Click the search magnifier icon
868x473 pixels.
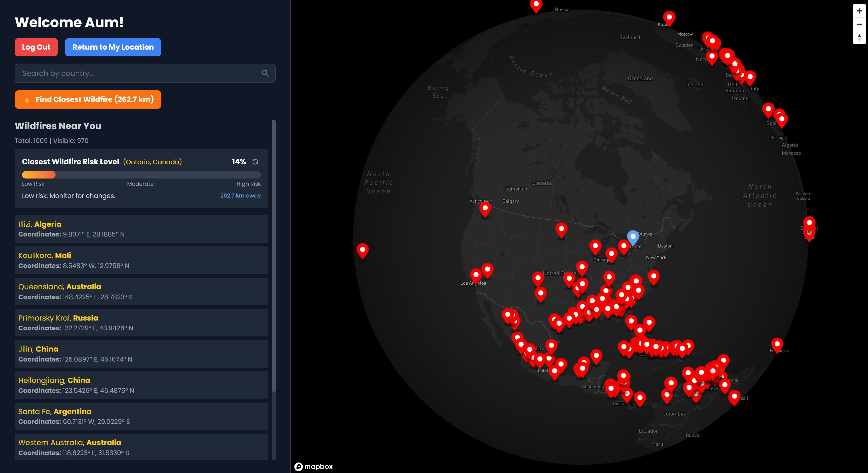265,73
